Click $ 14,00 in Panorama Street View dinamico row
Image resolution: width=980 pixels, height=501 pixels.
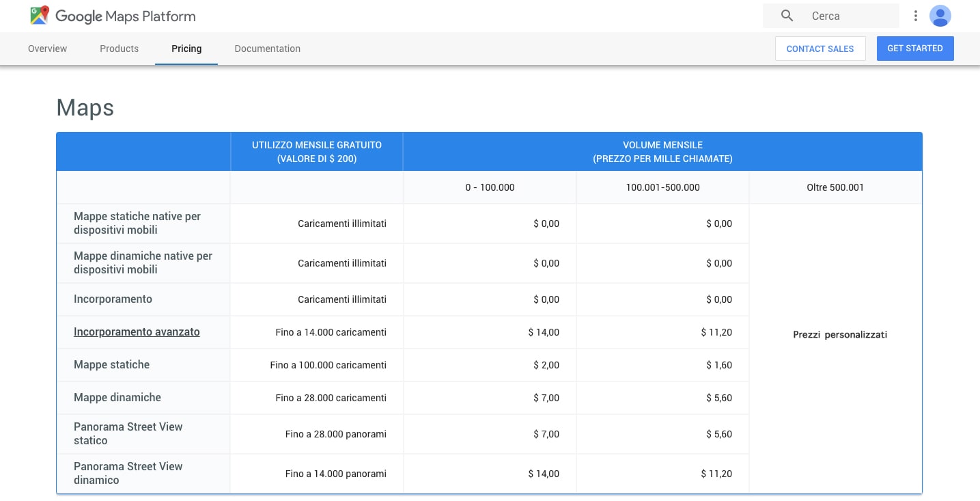544,474
